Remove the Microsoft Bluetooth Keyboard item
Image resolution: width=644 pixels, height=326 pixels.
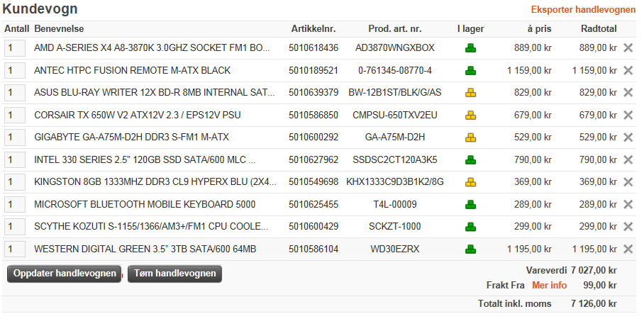tap(628, 205)
